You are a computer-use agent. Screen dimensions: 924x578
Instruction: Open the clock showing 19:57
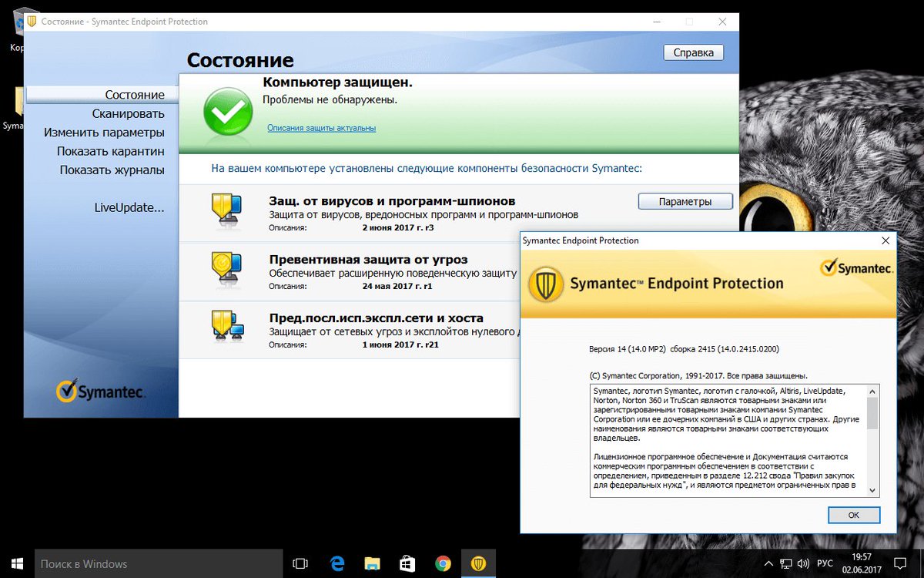click(x=861, y=563)
